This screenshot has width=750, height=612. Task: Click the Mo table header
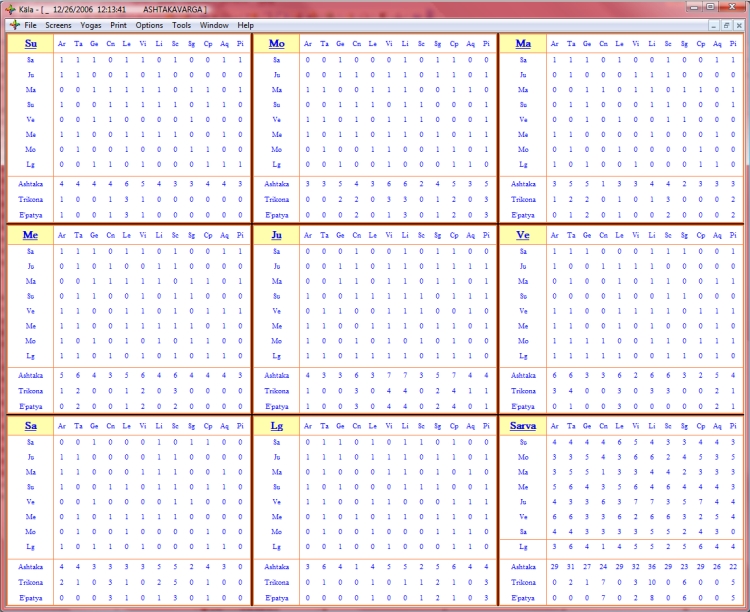(x=276, y=44)
